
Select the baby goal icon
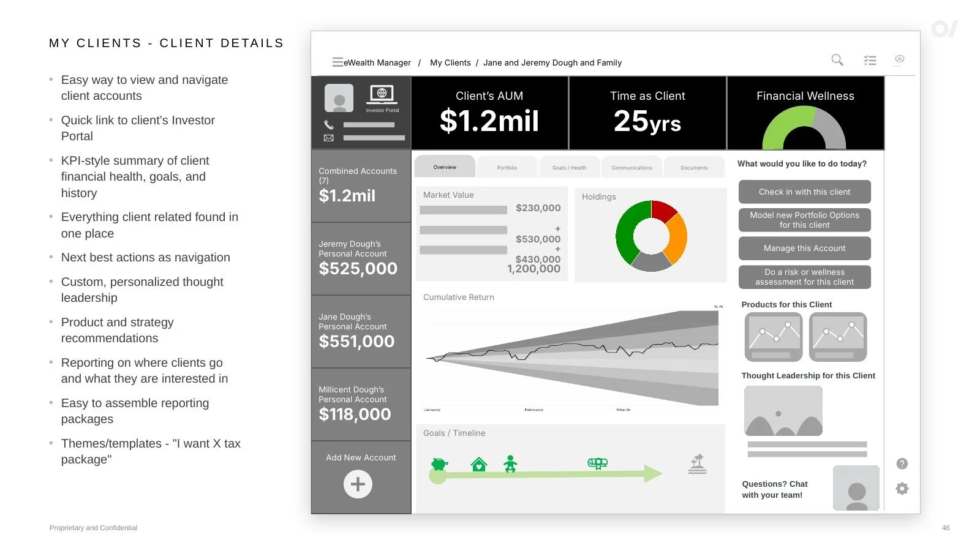[510, 463]
